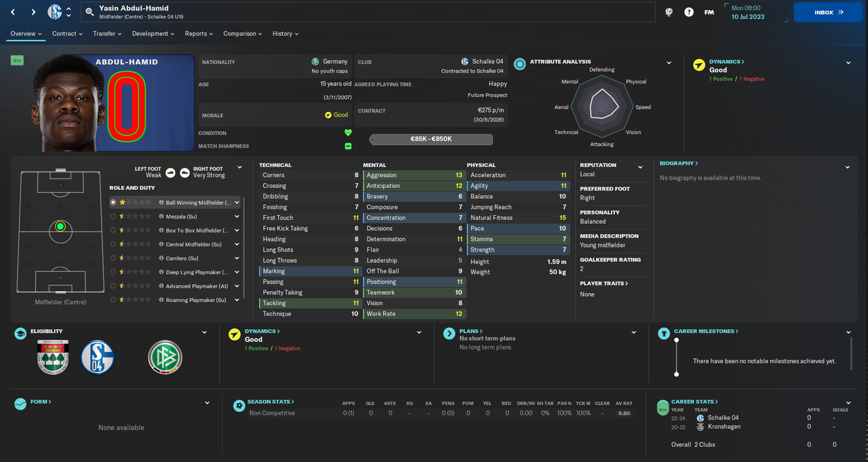
Task: Select the Mezzala (Su) role radio
Action: coord(113,216)
